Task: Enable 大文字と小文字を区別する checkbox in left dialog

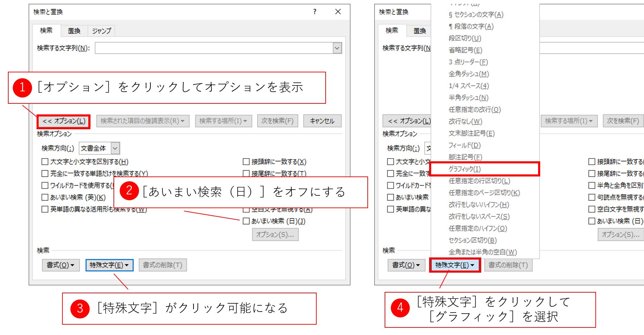Action: (45, 162)
